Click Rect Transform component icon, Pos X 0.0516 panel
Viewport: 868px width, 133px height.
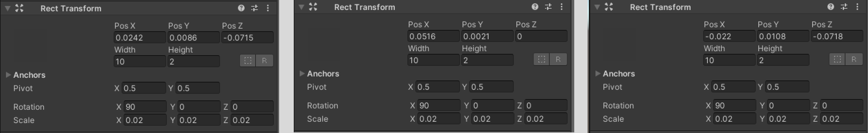313,7
